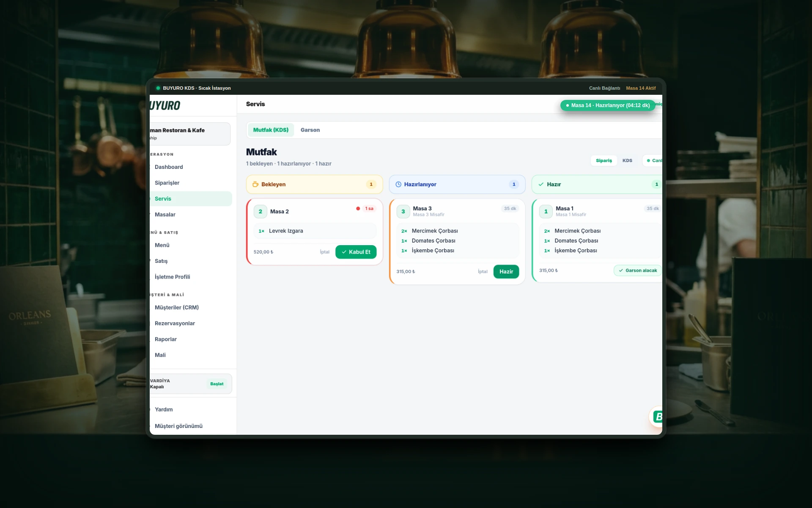The width and height of the screenshot is (812, 508).
Task: Click Garson alacak on Masa 1
Action: [x=638, y=271]
